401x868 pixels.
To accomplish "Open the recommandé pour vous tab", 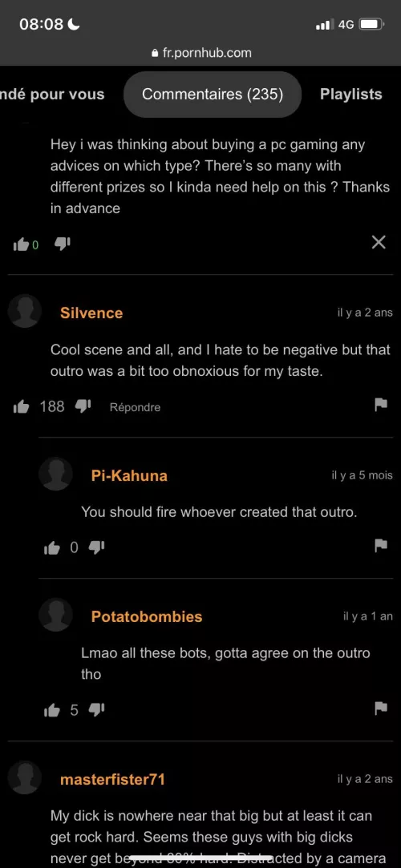I will tap(52, 94).
